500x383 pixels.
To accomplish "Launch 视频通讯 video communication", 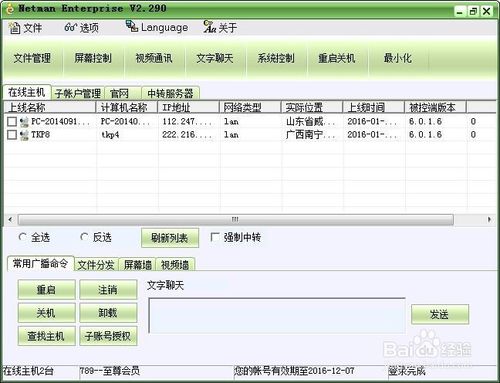I will (x=154, y=58).
